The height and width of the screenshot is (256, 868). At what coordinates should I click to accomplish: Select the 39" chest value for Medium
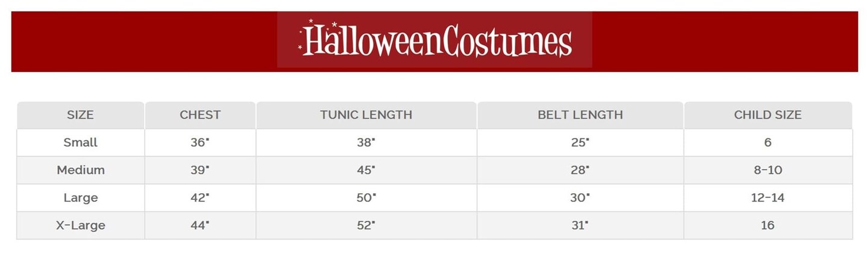pyautogui.click(x=200, y=170)
